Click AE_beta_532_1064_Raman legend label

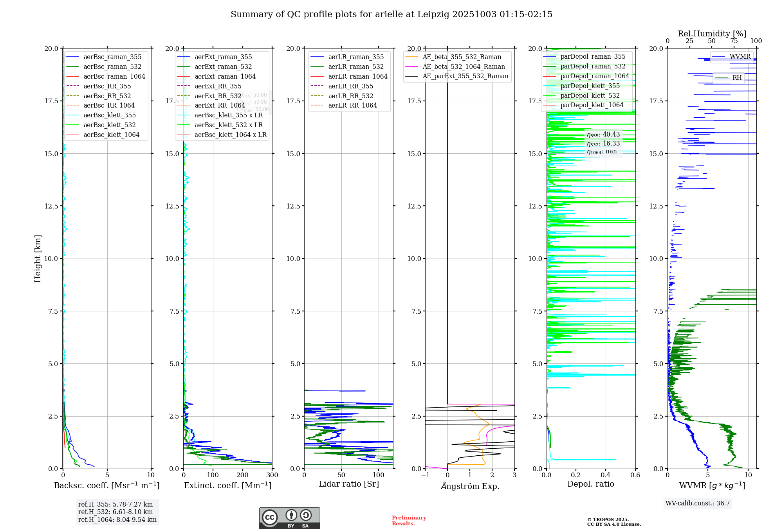point(464,67)
